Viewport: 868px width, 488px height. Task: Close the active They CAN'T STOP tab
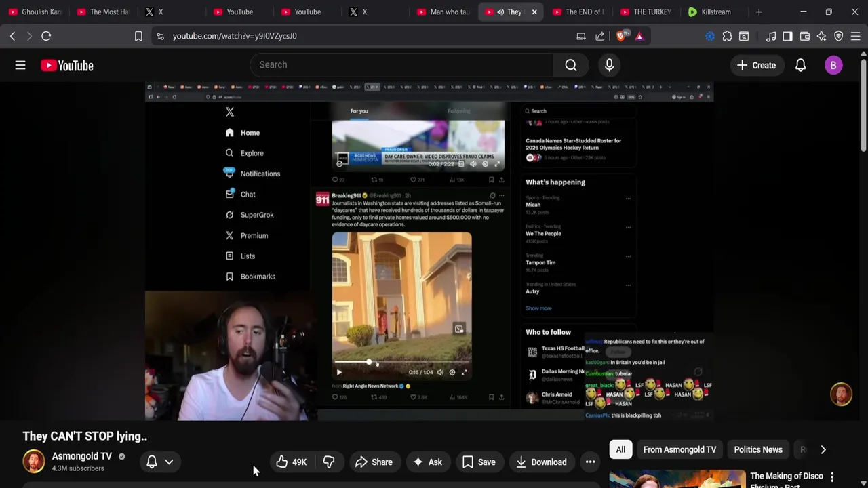point(534,12)
